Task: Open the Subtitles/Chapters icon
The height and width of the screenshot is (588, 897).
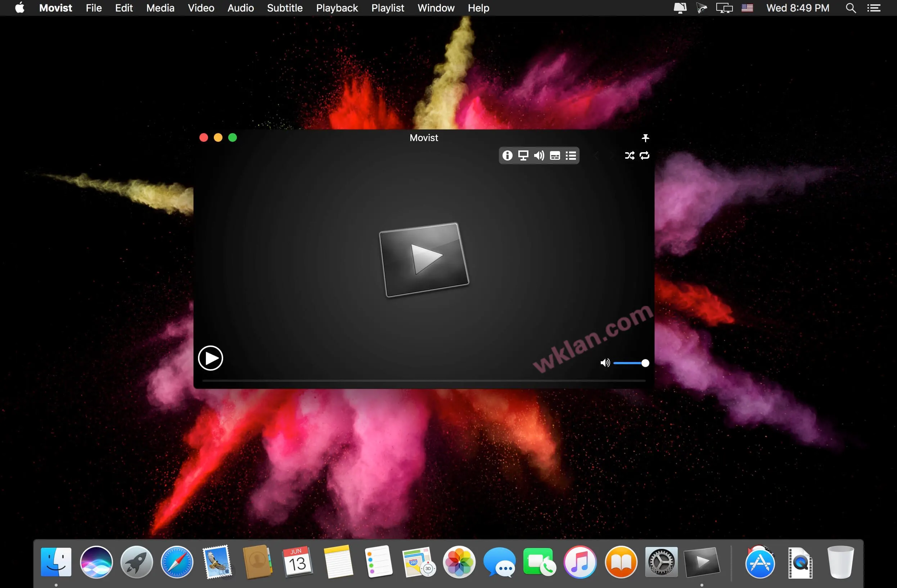Action: click(555, 155)
